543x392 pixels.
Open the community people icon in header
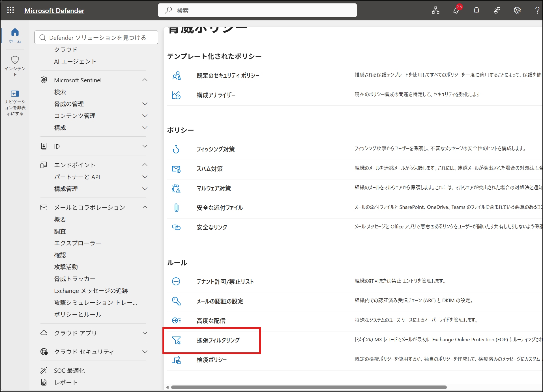(x=497, y=10)
